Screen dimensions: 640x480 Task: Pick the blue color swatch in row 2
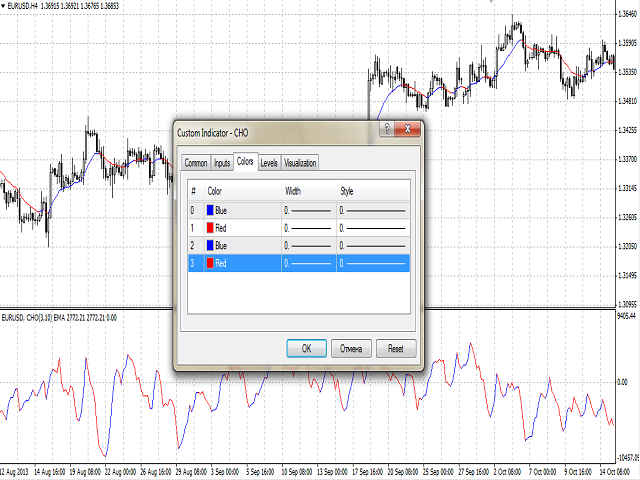pyautogui.click(x=210, y=245)
